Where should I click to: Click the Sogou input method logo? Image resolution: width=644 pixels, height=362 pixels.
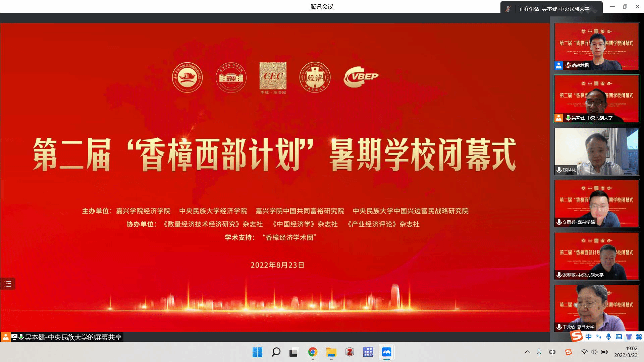[x=577, y=336]
